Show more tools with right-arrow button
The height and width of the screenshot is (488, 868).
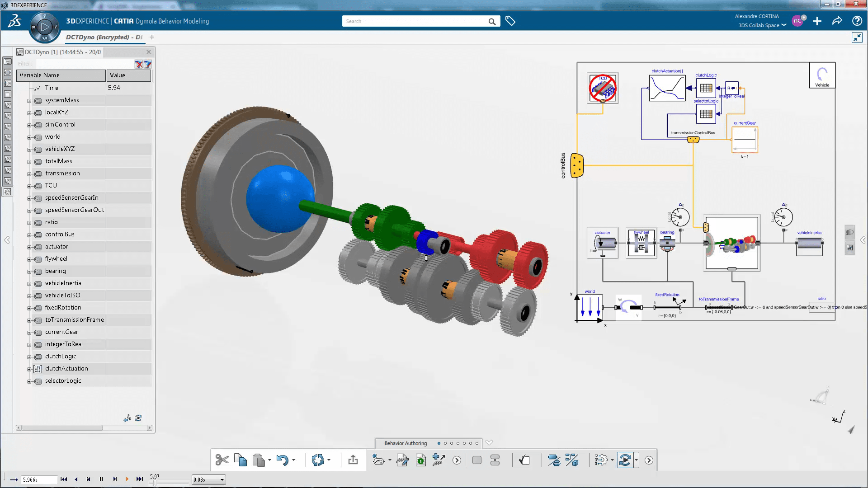649,460
